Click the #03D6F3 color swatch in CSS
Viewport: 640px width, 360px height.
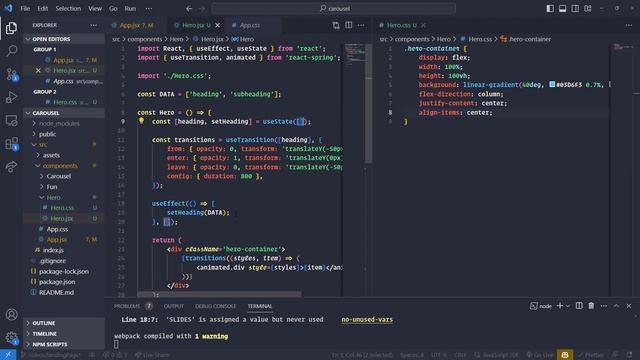[552, 84]
